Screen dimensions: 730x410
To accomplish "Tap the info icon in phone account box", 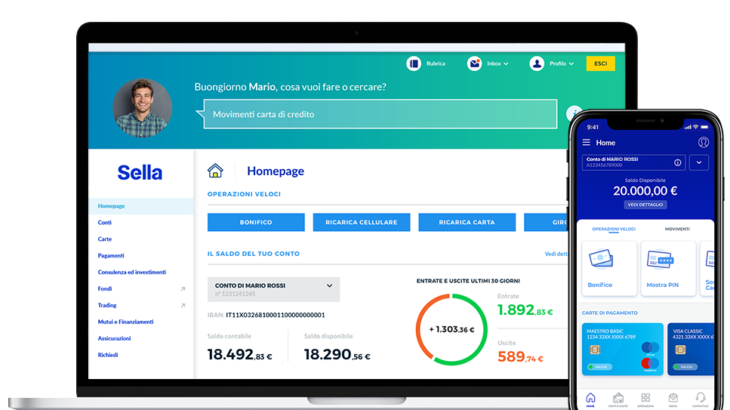I will 677,162.
